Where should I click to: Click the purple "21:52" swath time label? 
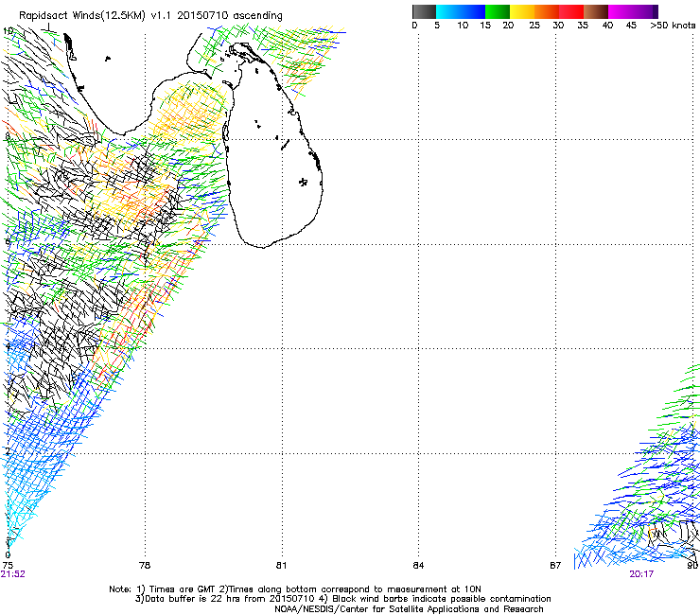pyautogui.click(x=12, y=574)
